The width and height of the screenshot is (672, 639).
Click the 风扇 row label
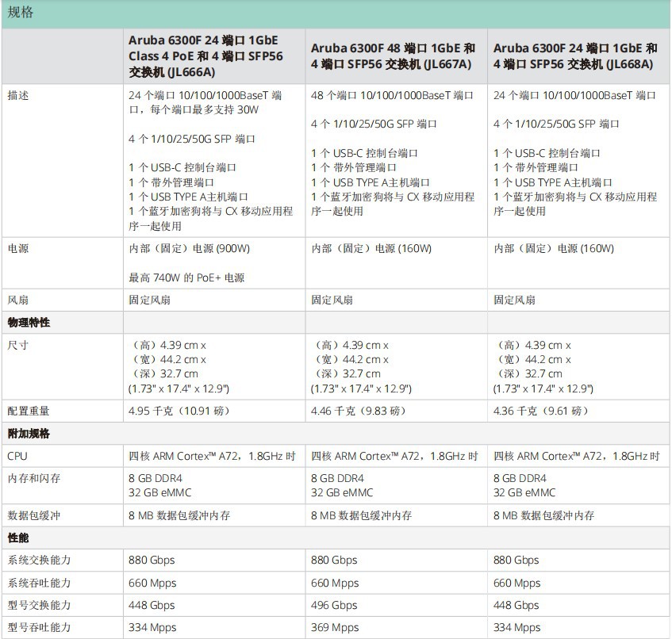point(18,300)
